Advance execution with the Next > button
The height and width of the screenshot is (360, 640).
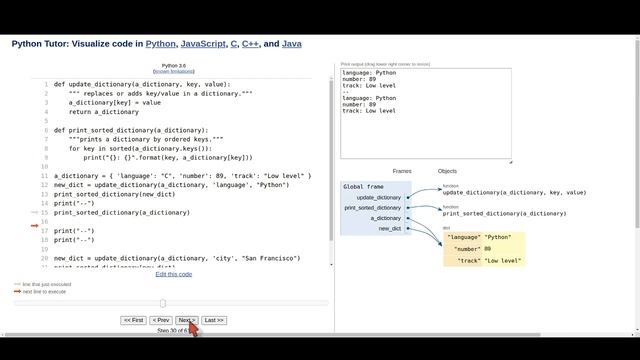(x=187, y=320)
